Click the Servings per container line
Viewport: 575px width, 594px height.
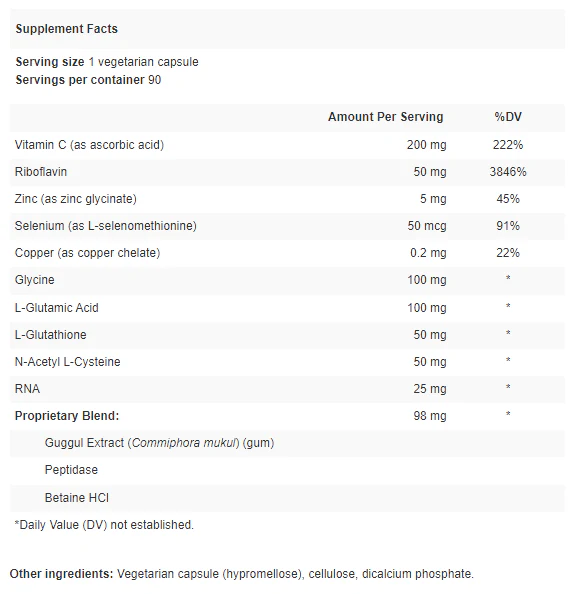pyautogui.click(x=88, y=80)
